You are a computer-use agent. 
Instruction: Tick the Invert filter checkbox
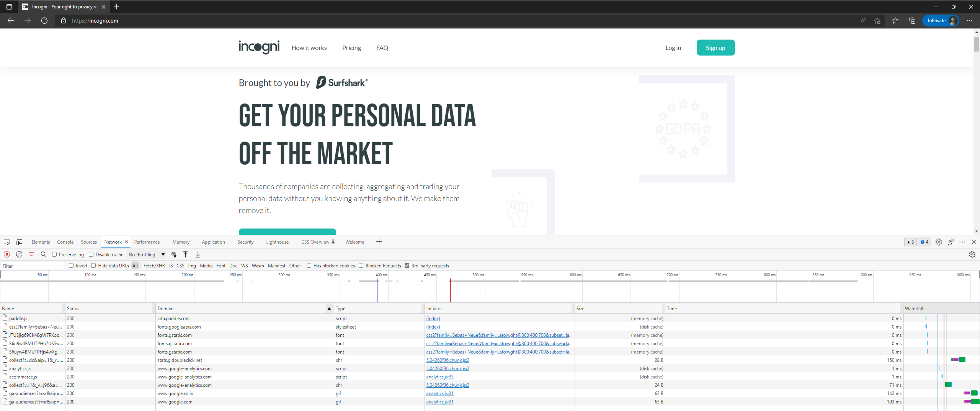click(71, 265)
